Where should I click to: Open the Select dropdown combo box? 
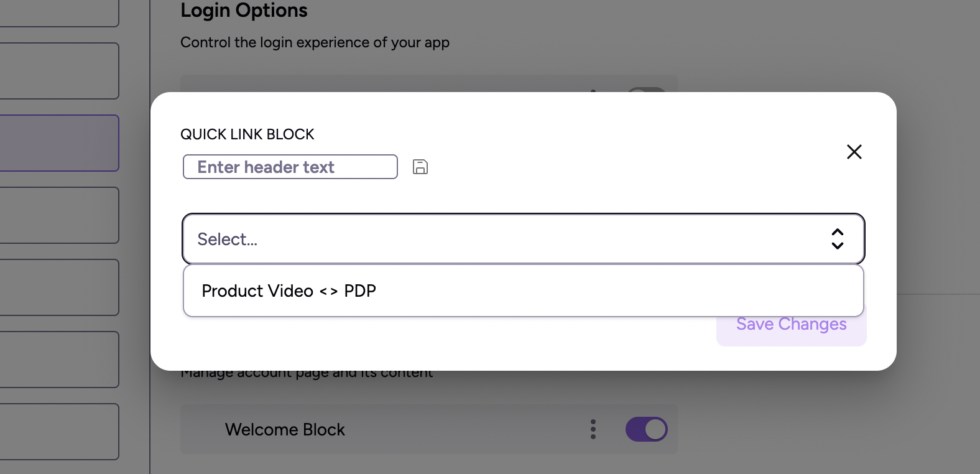tap(522, 239)
